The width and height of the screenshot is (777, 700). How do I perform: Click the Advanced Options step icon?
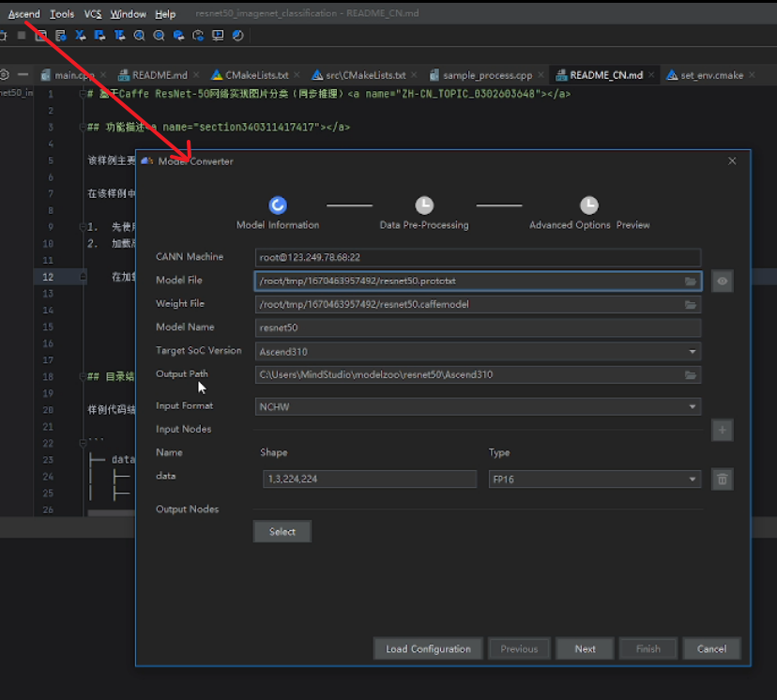[589, 205]
